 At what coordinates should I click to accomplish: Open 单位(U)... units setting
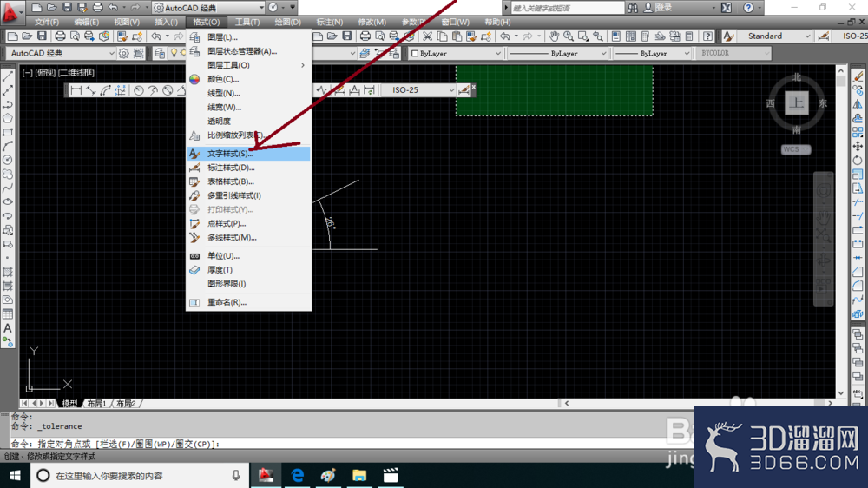click(x=248, y=256)
